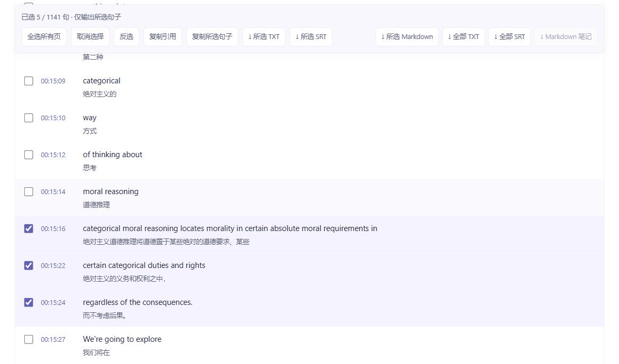Click the 取消选择 button

coord(90,37)
